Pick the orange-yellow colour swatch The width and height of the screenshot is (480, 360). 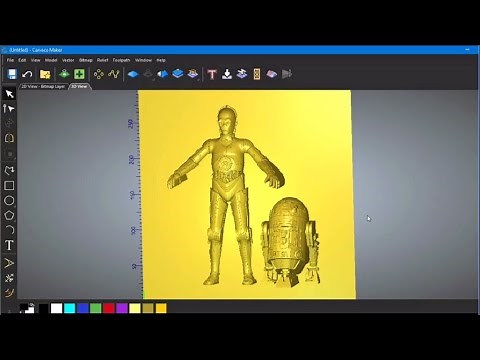point(161,308)
